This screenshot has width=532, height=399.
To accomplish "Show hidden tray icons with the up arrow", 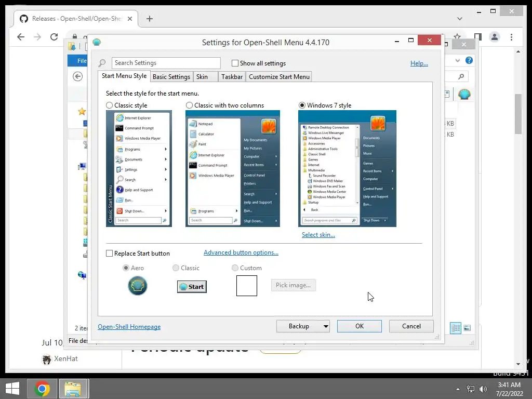I will click(x=458, y=389).
